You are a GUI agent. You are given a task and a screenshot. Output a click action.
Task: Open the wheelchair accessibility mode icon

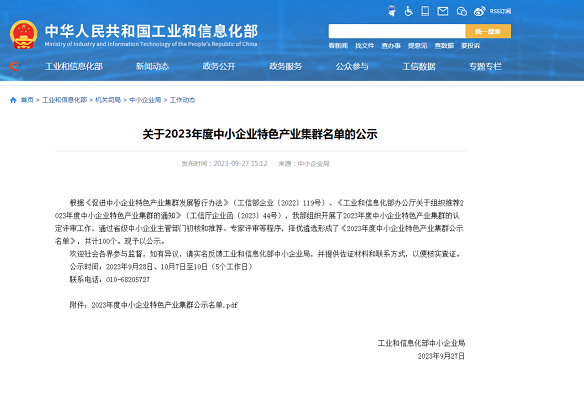[x=409, y=11]
